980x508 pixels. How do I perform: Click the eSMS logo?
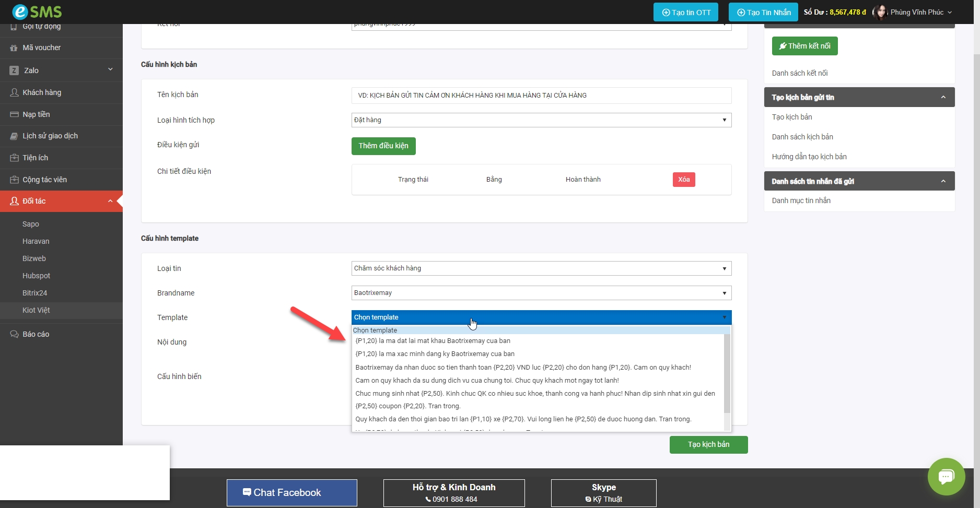coord(37,11)
